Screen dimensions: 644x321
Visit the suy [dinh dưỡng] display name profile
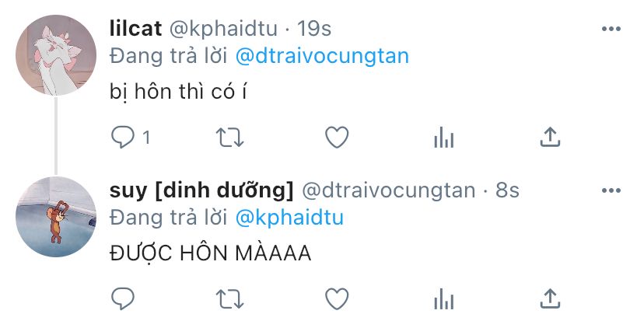201,191
